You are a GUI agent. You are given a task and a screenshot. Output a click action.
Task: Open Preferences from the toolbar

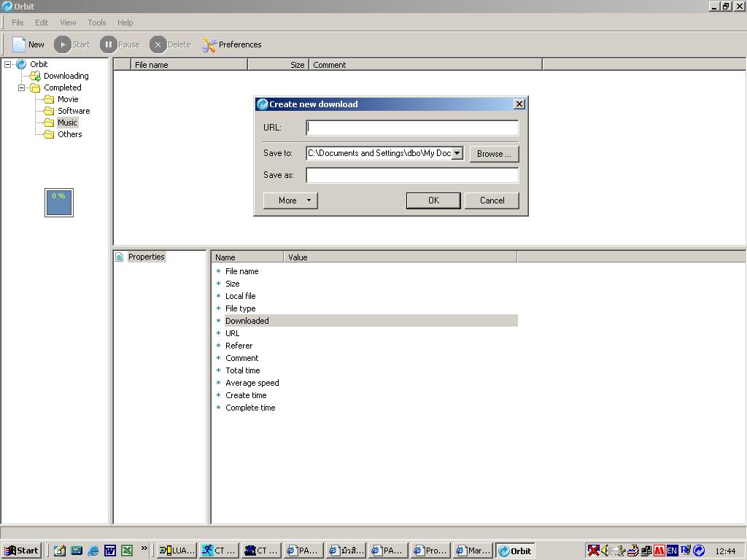(231, 44)
